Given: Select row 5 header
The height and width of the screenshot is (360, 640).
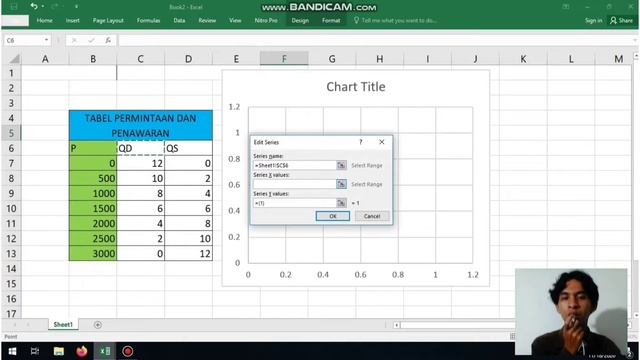Looking at the screenshot, I should pyautogui.click(x=11, y=133).
